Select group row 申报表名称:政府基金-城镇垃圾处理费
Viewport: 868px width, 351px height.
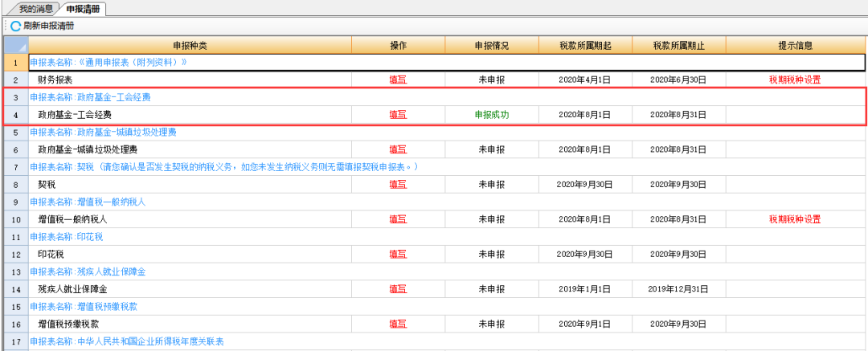[x=446, y=133]
